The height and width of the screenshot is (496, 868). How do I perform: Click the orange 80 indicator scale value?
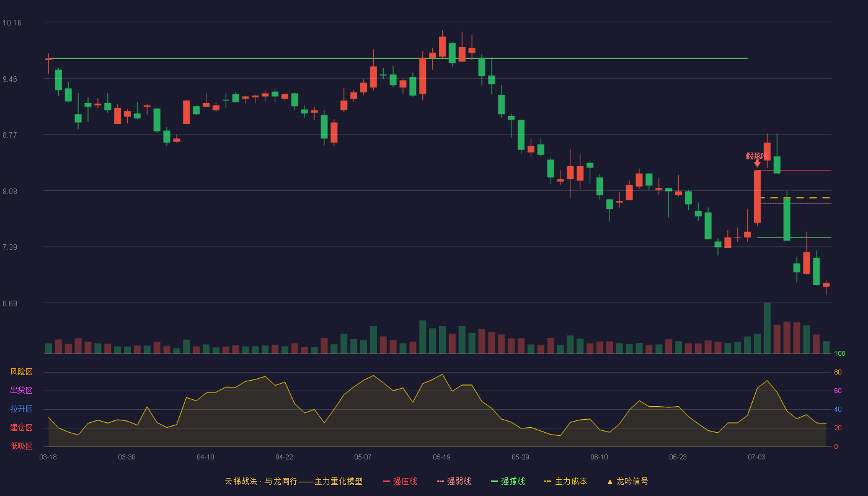click(x=838, y=372)
